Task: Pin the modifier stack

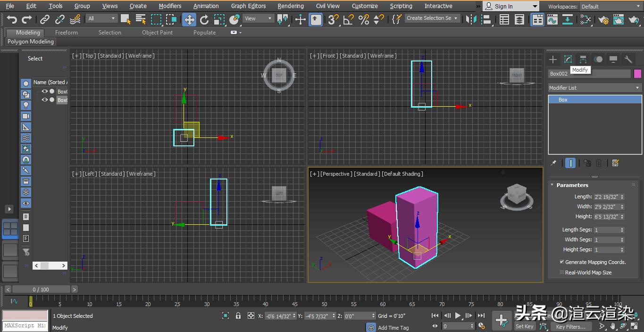Action: coord(554,162)
